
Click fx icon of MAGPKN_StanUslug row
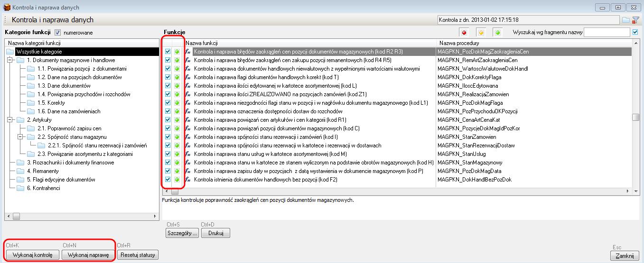click(x=188, y=154)
